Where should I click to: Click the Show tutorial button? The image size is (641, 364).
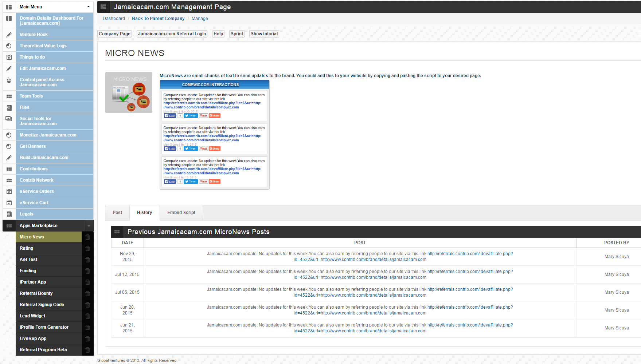(x=265, y=34)
